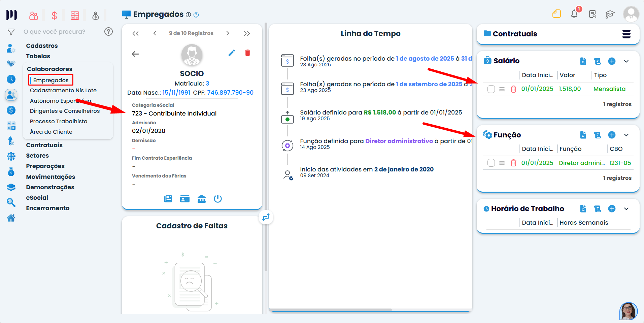
Task: Click the bank icon under employee card
Action: point(202,199)
